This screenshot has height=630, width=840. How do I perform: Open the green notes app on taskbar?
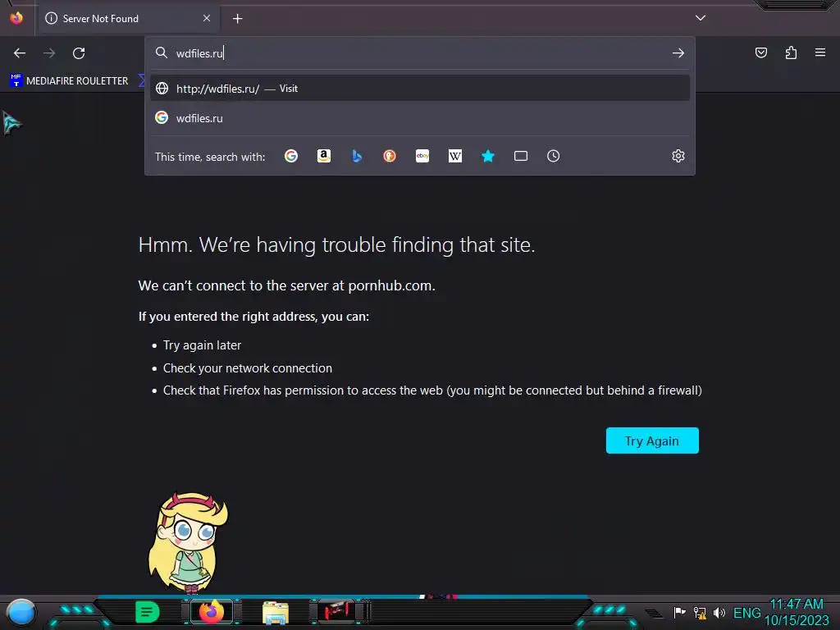[147, 612]
